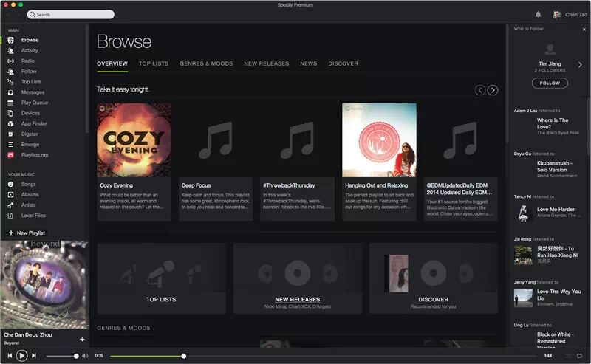Add current song with plus icon
591x364 pixels.
(82, 339)
